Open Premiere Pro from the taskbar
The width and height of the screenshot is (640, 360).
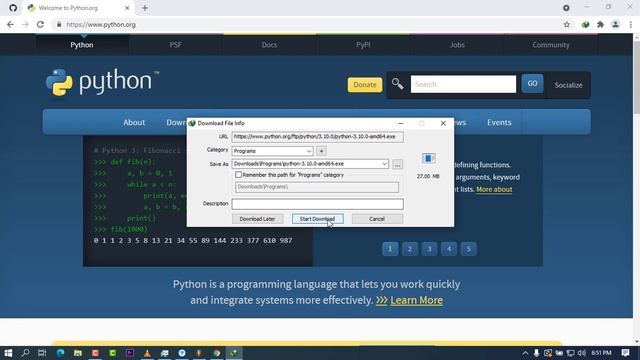(x=130, y=353)
